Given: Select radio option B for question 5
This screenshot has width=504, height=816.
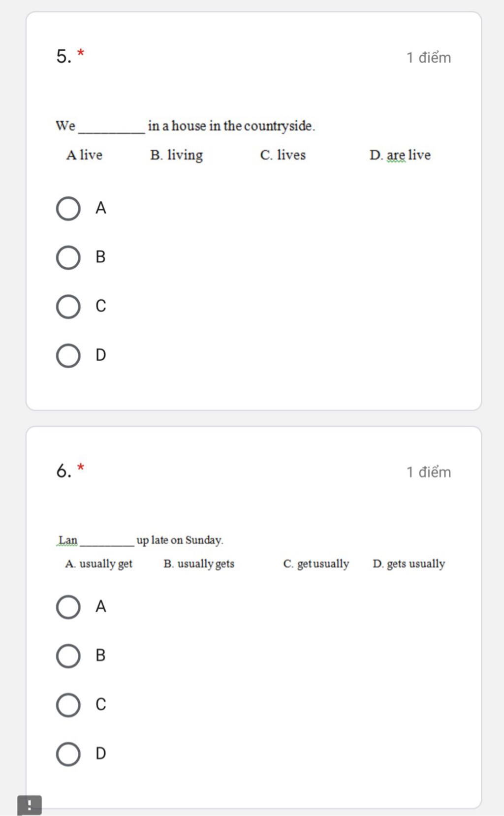Looking at the screenshot, I should coord(68,258).
